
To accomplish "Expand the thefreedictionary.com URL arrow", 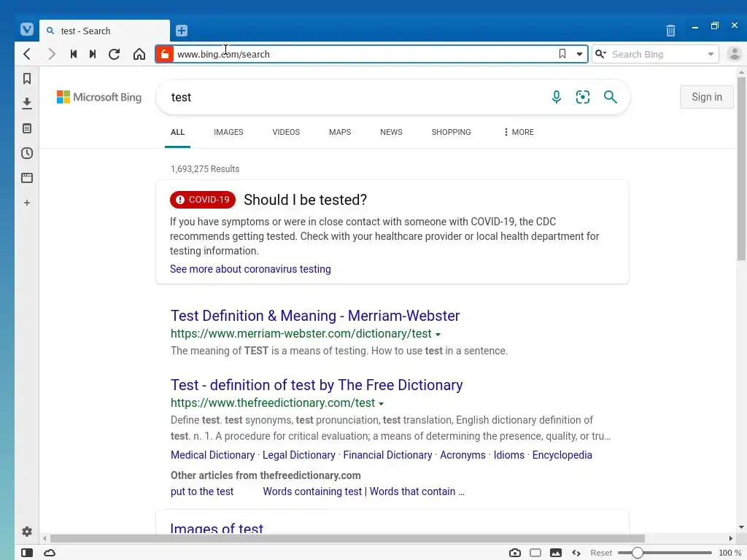I will 381,403.
